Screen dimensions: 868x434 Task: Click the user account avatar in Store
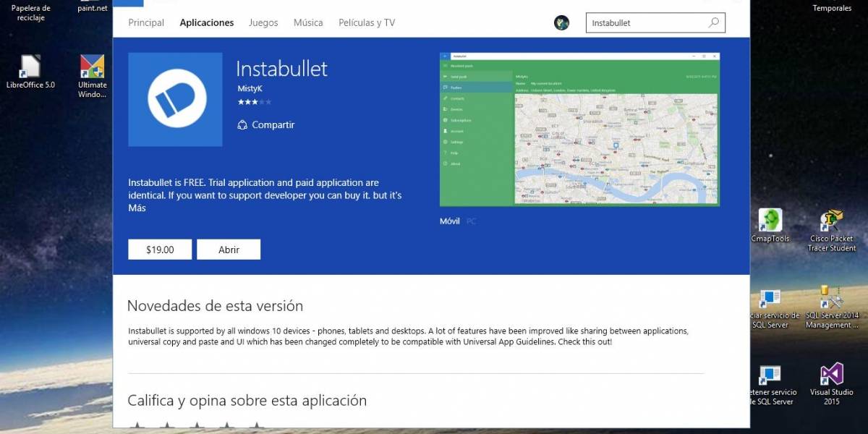(x=562, y=22)
